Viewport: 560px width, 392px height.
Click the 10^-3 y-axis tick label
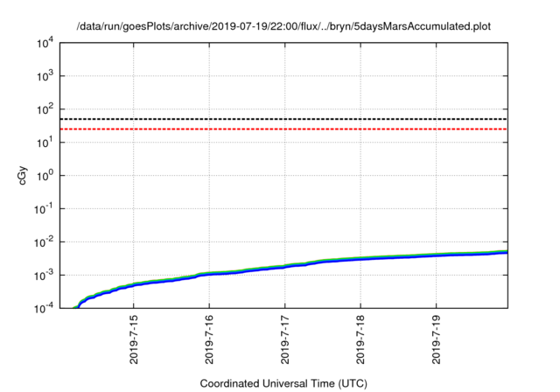tap(44, 276)
